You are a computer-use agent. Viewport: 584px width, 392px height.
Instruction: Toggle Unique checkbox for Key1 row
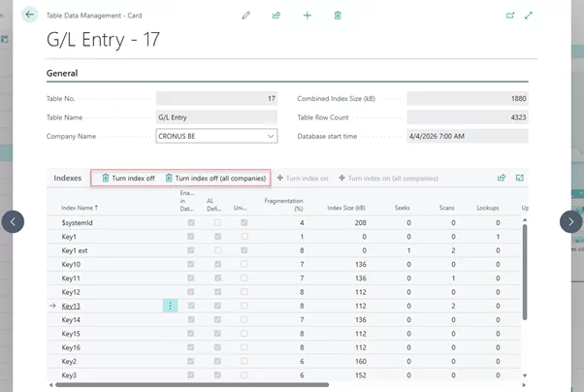[x=244, y=237]
